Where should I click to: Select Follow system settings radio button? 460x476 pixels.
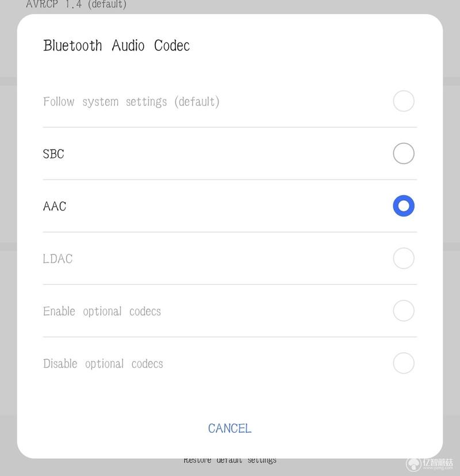[403, 101]
